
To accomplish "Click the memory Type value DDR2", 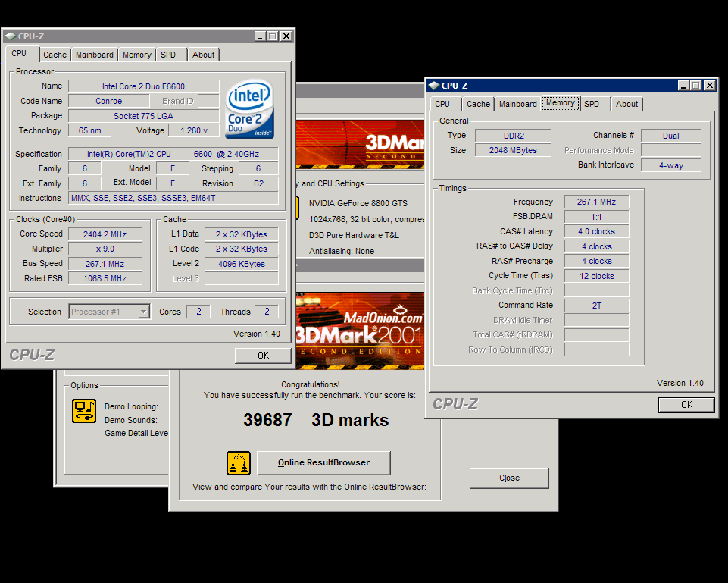I will (x=513, y=136).
